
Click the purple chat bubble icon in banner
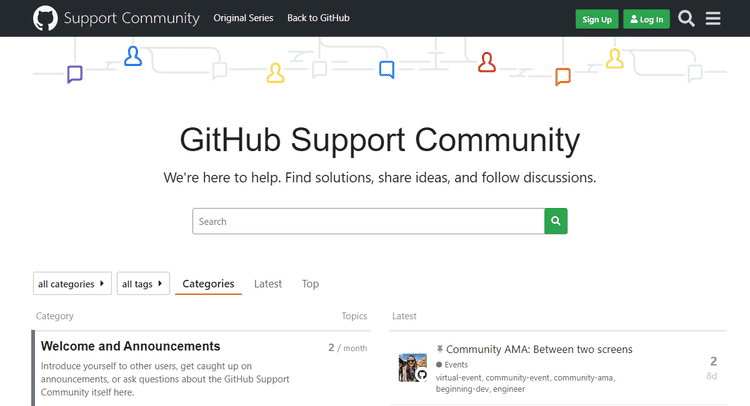coord(74,73)
